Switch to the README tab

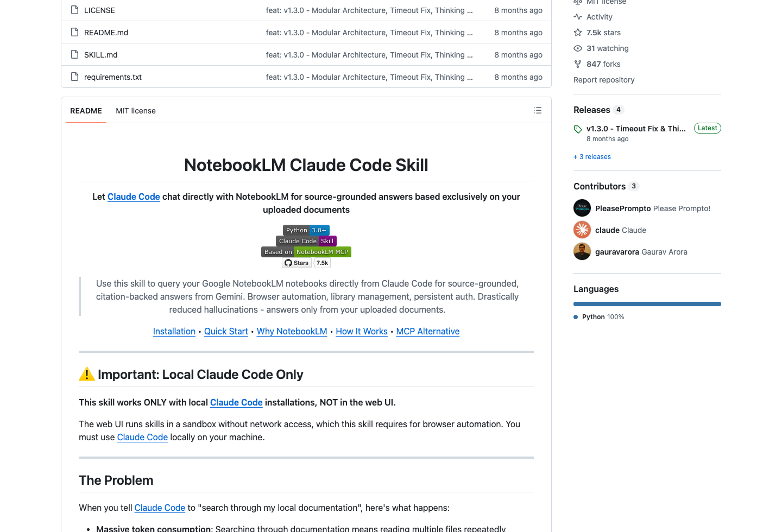pos(86,111)
